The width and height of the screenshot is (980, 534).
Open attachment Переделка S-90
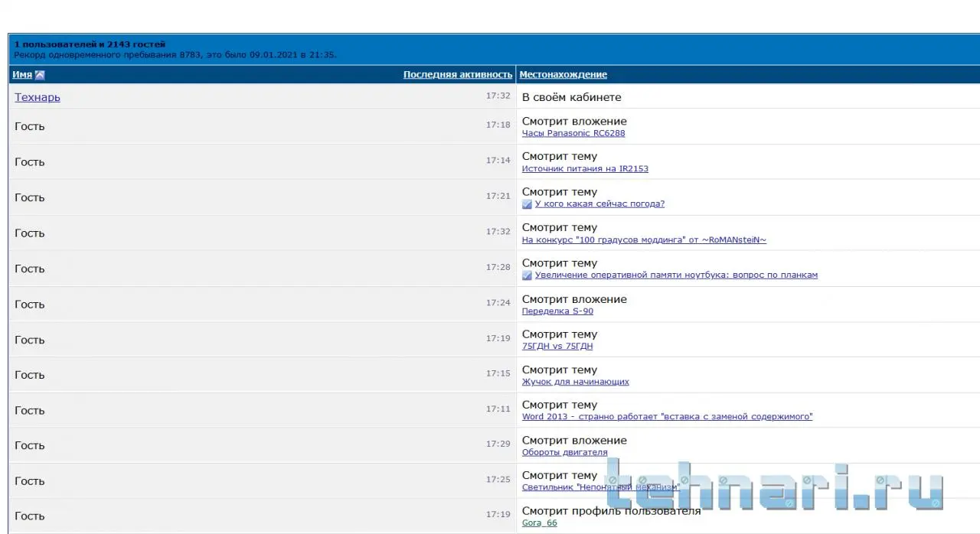click(x=557, y=311)
